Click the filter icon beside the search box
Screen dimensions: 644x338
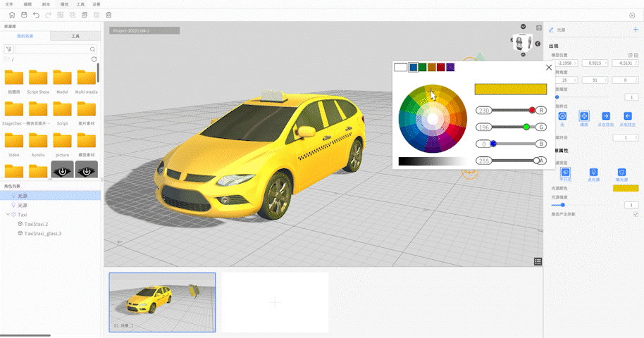pos(8,49)
